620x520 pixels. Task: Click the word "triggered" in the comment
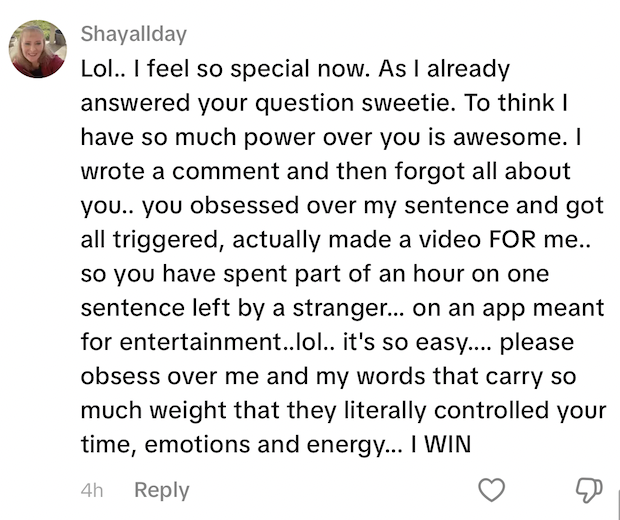[x=165, y=240]
